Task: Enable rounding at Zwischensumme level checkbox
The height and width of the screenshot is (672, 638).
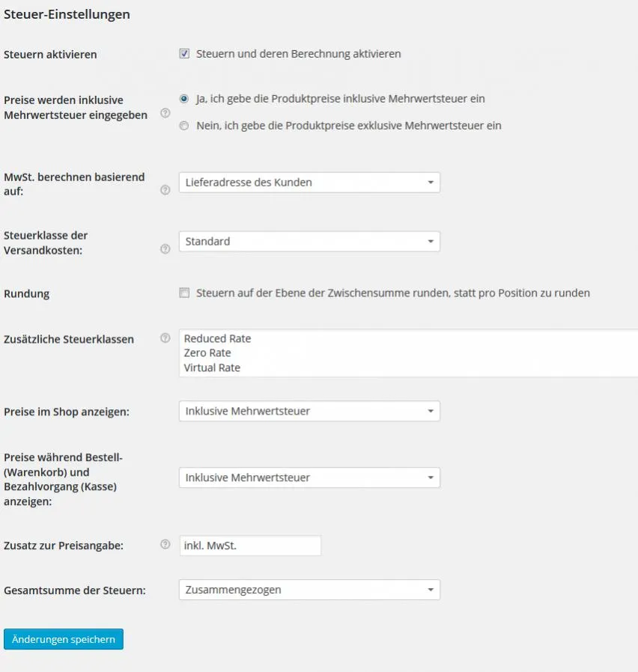Action: click(x=184, y=293)
